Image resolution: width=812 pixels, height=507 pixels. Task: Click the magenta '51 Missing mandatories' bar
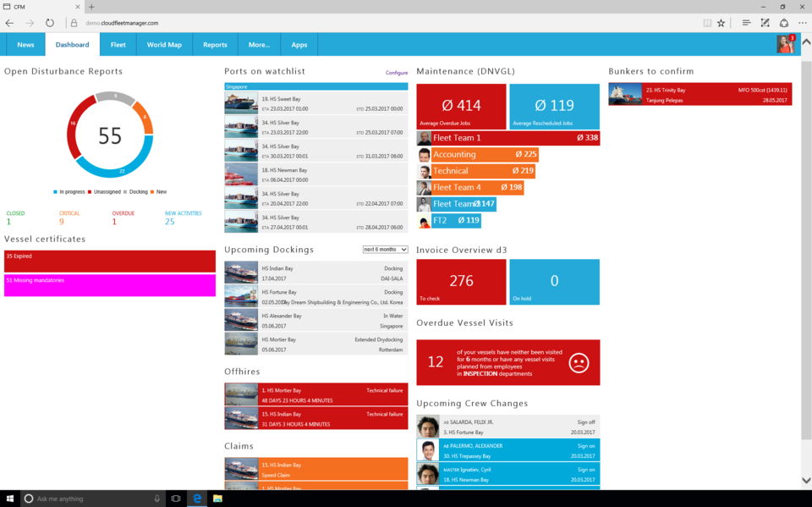[x=110, y=285]
